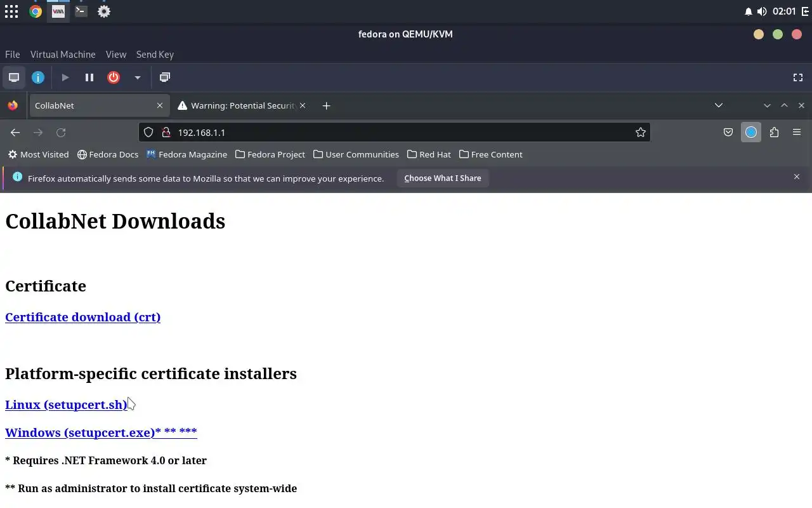Shut down the VM power button

pyautogui.click(x=114, y=77)
